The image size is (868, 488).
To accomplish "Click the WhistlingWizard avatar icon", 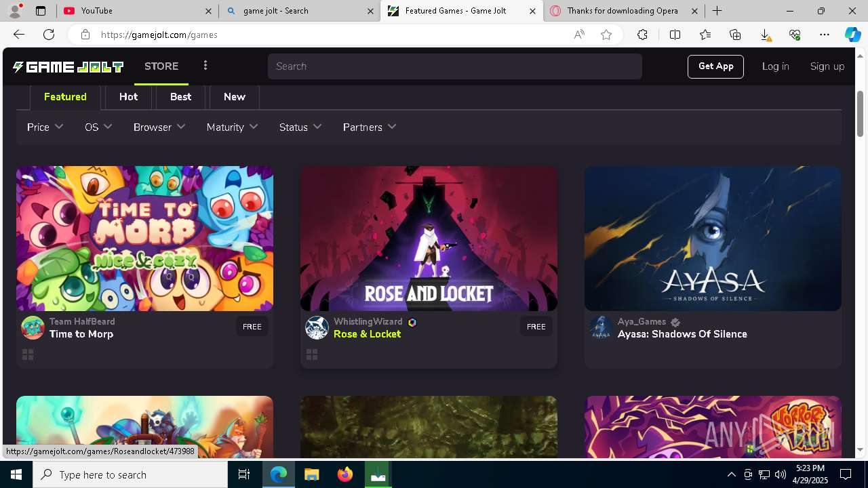I will coord(317,327).
